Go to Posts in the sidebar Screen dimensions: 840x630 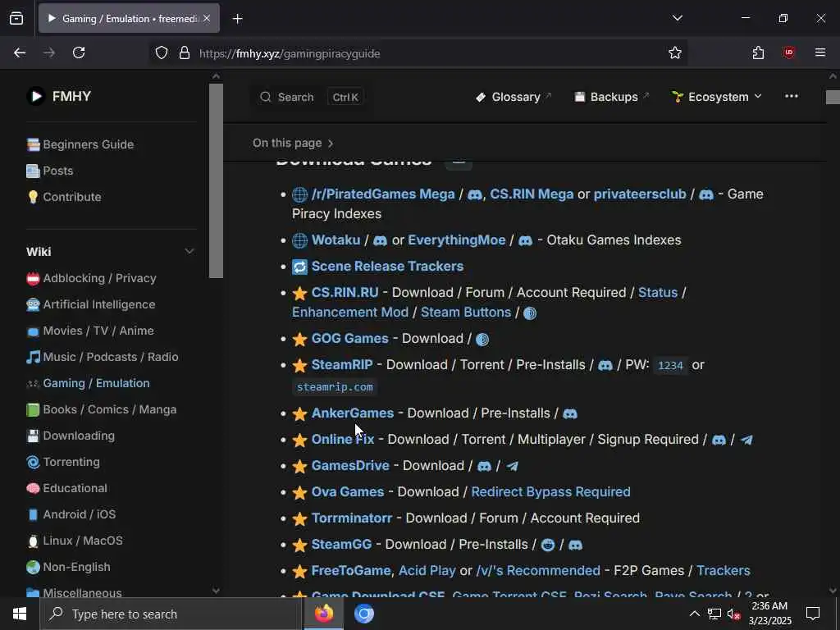[x=50, y=171]
